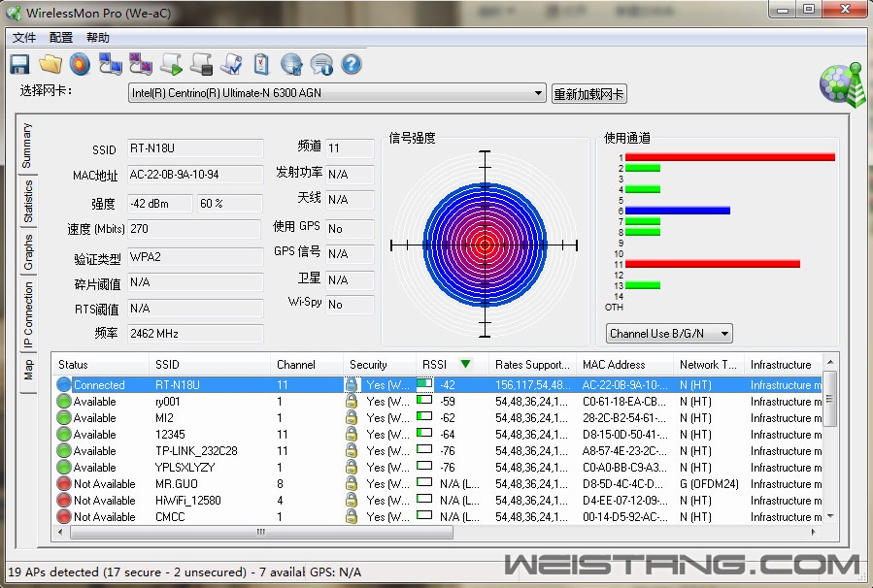Click the target bullseye toolbar icon
Image resolution: width=873 pixels, height=588 pixels.
coord(81,65)
